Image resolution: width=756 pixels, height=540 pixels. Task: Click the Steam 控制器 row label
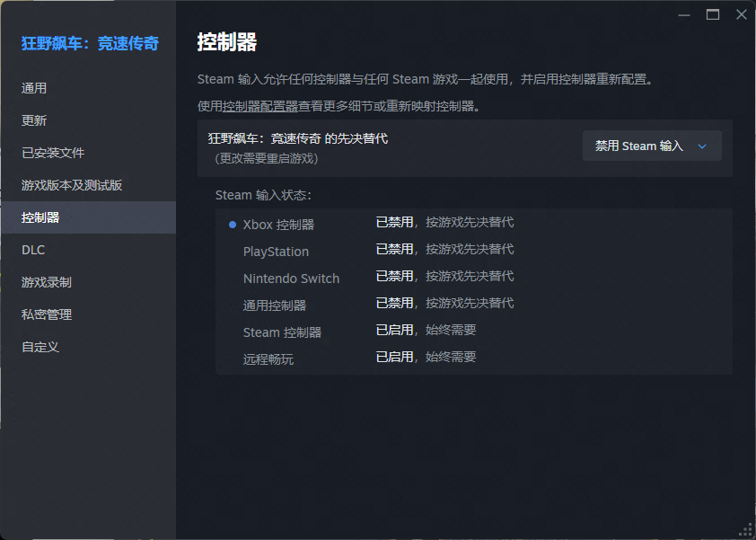pyautogui.click(x=282, y=332)
